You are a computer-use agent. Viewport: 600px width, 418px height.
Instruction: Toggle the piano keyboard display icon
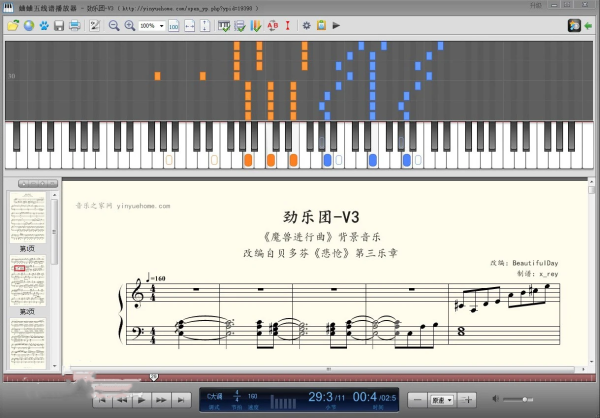(224, 26)
